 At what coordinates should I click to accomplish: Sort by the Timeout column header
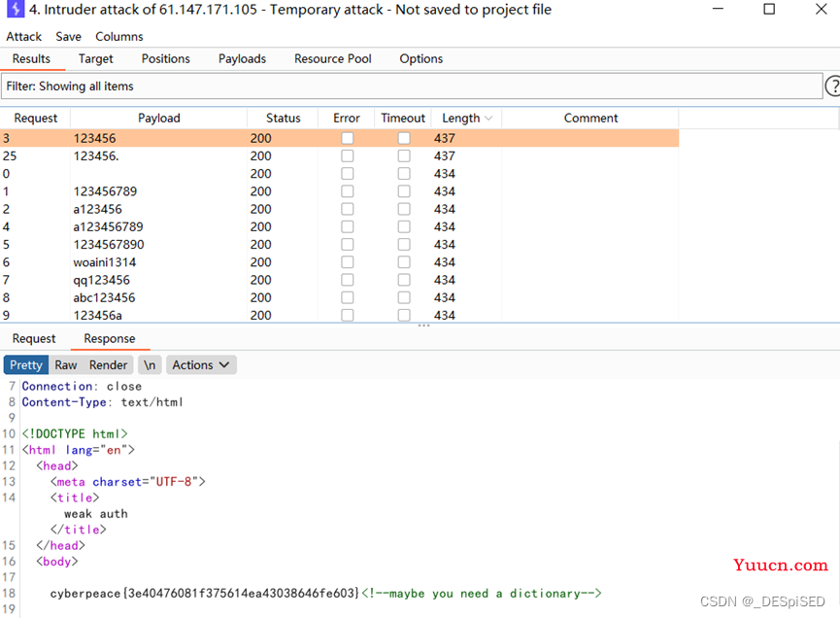coord(403,118)
